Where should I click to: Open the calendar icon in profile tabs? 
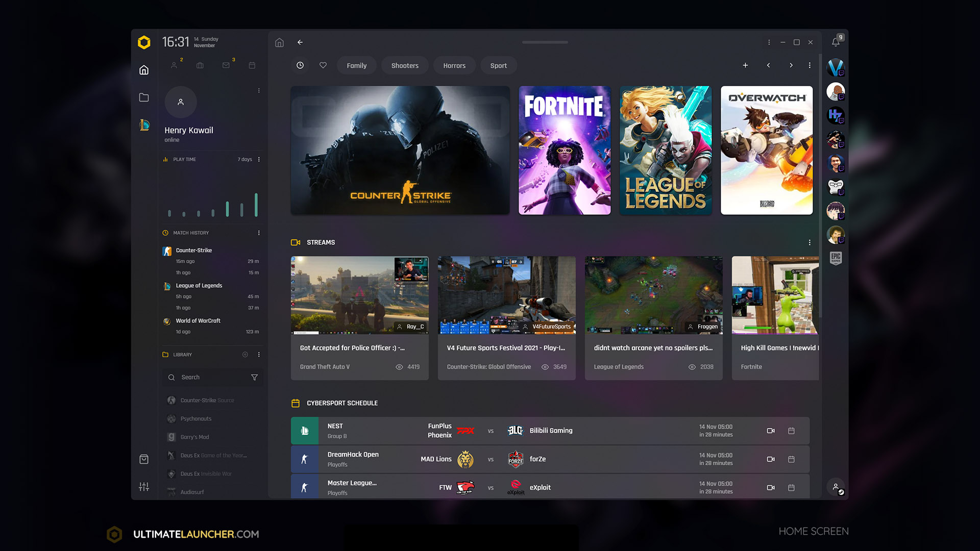252,65
